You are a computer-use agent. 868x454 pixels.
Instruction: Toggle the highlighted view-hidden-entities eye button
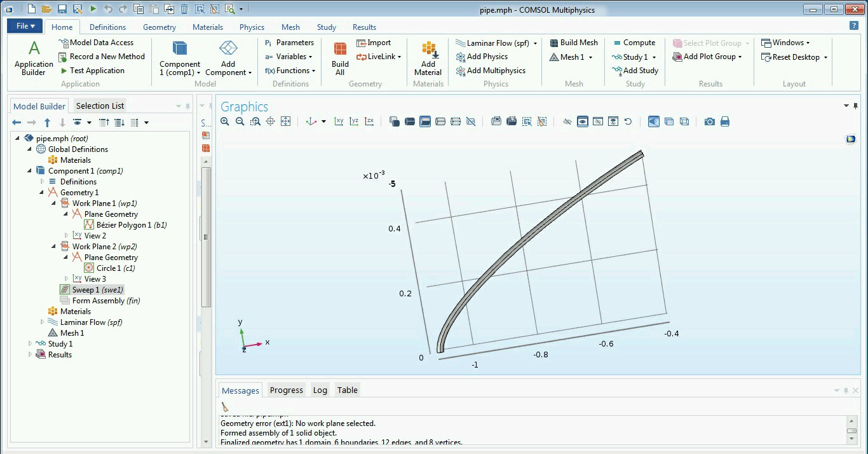pyautogui.click(x=583, y=121)
